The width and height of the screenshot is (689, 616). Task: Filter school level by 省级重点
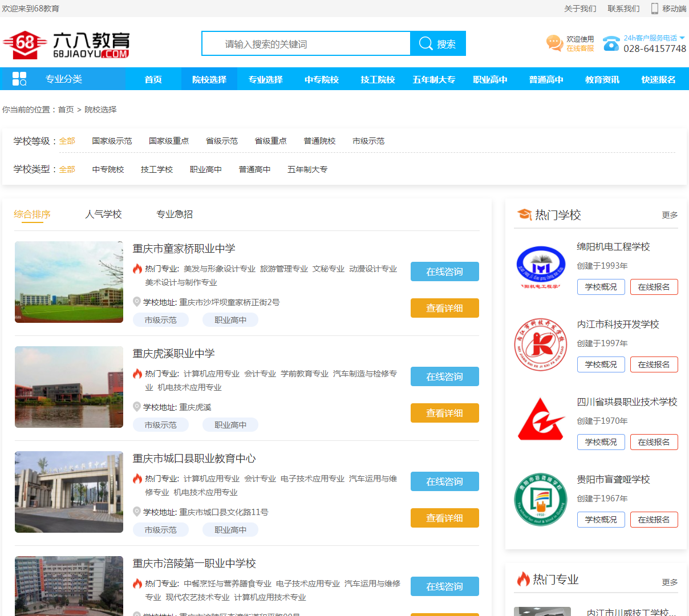pos(271,141)
